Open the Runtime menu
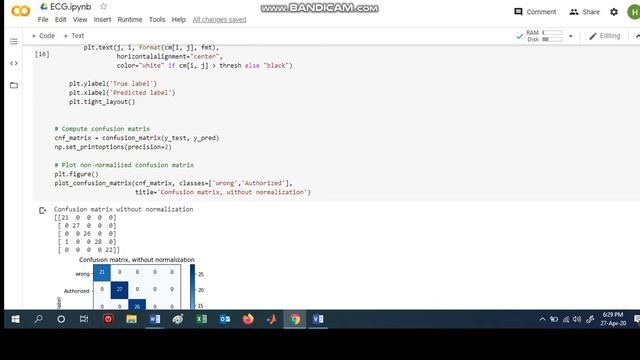 (130, 20)
